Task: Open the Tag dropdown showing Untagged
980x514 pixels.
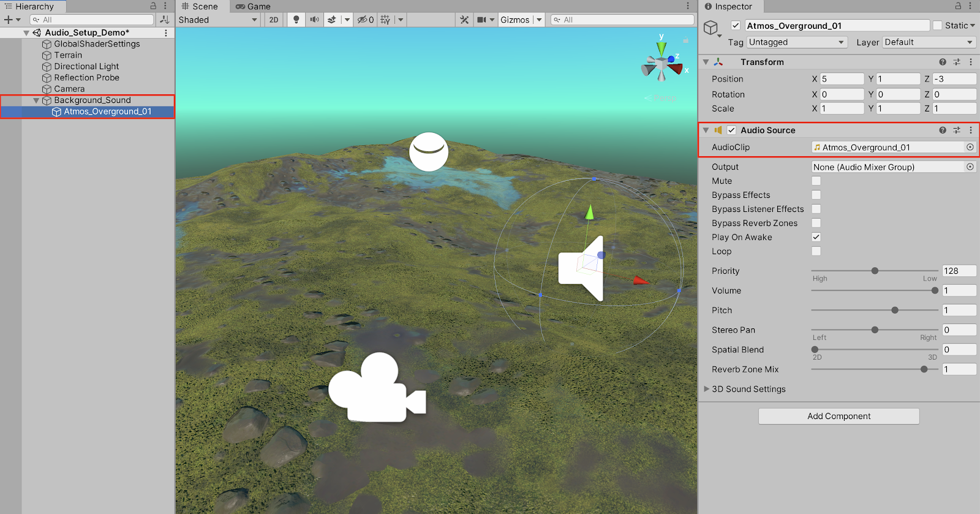Action: [796, 42]
